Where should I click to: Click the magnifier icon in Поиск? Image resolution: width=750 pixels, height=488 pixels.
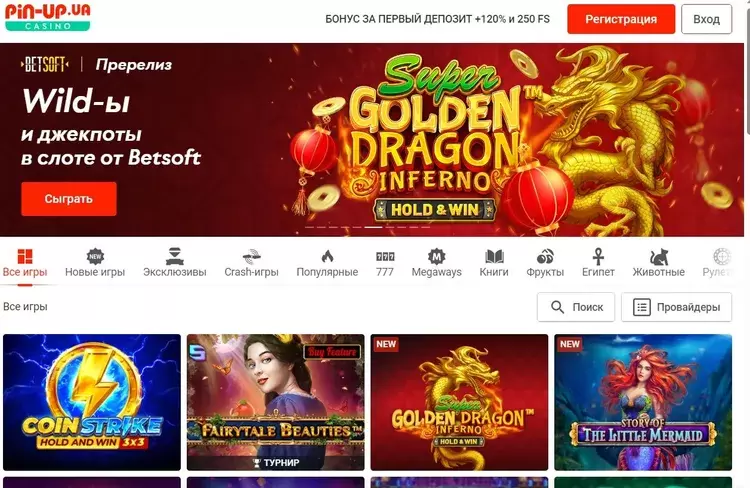coord(557,307)
